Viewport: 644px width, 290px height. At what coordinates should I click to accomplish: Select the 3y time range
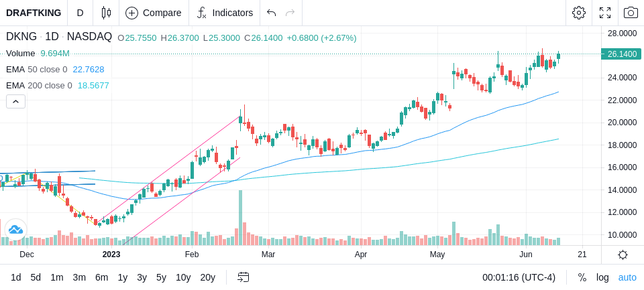tap(142, 277)
